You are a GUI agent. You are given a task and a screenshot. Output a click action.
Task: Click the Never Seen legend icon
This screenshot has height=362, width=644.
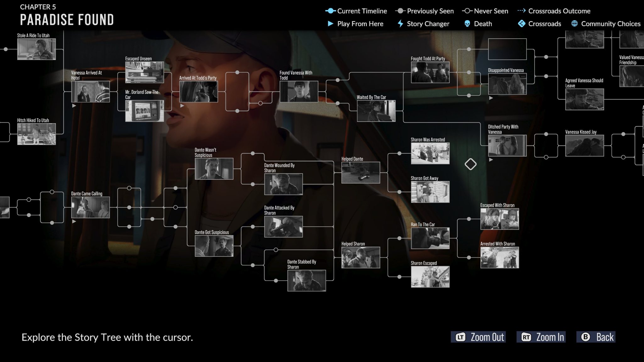[x=468, y=11]
